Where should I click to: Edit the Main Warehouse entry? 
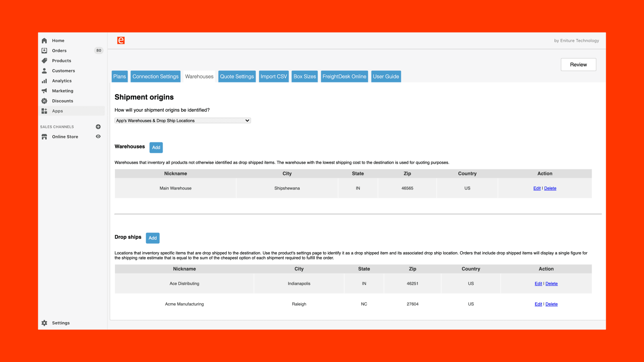(537, 188)
